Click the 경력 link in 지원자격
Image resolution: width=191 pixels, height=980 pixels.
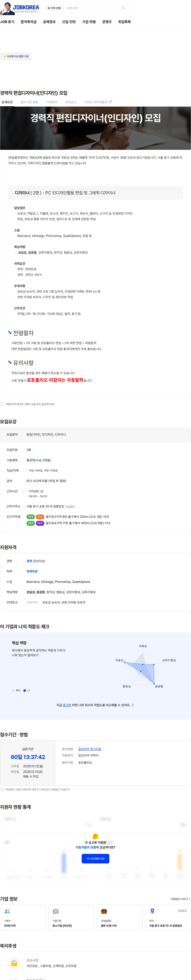click(29, 561)
